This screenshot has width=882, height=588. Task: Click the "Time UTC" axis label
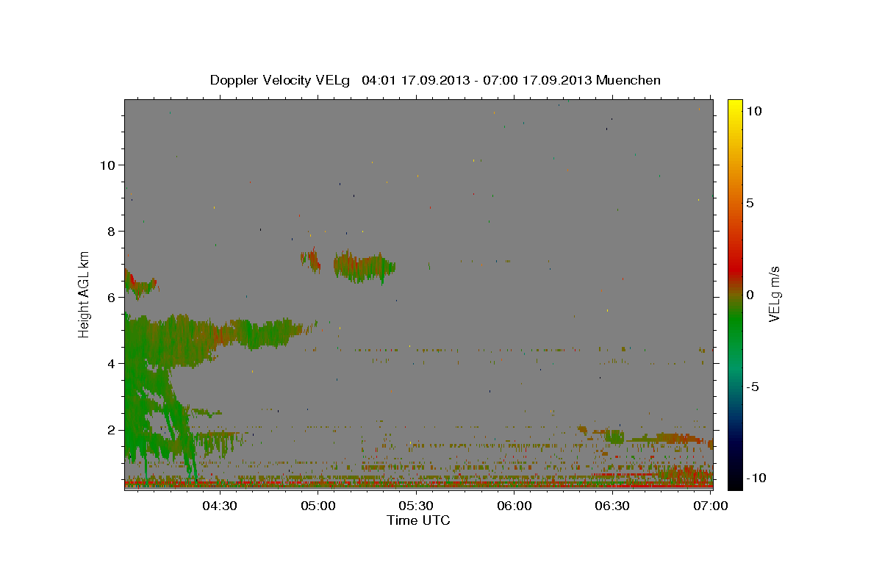pos(418,520)
